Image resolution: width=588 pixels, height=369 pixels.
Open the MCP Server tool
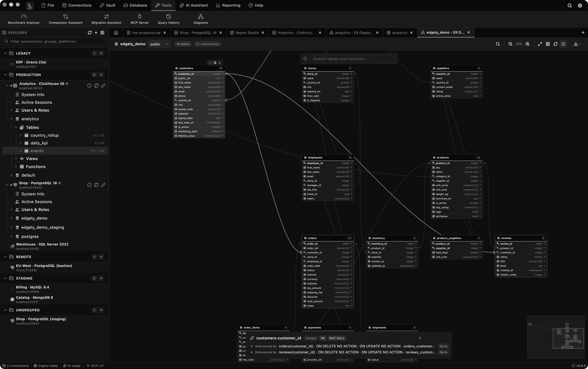coord(139,19)
